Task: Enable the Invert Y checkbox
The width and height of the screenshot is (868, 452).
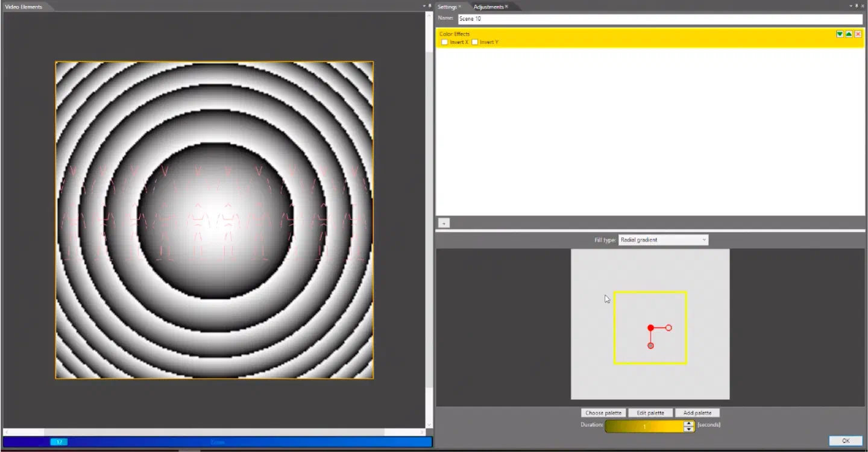Action: [x=475, y=42]
